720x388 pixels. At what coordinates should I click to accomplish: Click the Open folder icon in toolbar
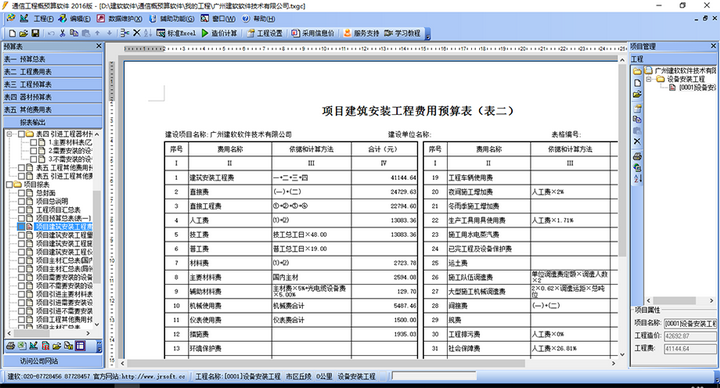(23, 33)
